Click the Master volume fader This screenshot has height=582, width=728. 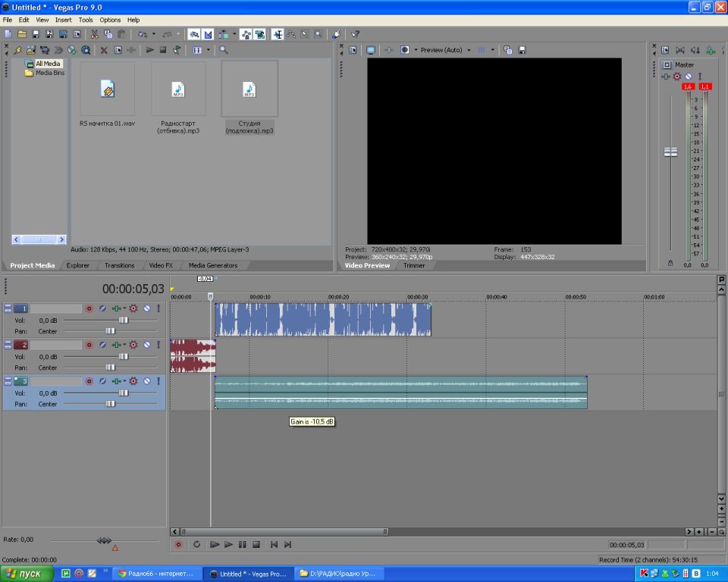(x=670, y=152)
